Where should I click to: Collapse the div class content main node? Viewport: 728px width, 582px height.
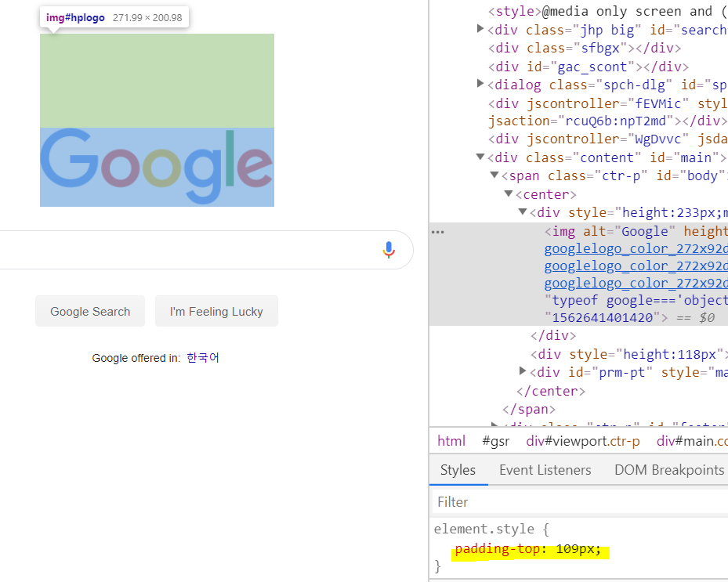point(480,157)
